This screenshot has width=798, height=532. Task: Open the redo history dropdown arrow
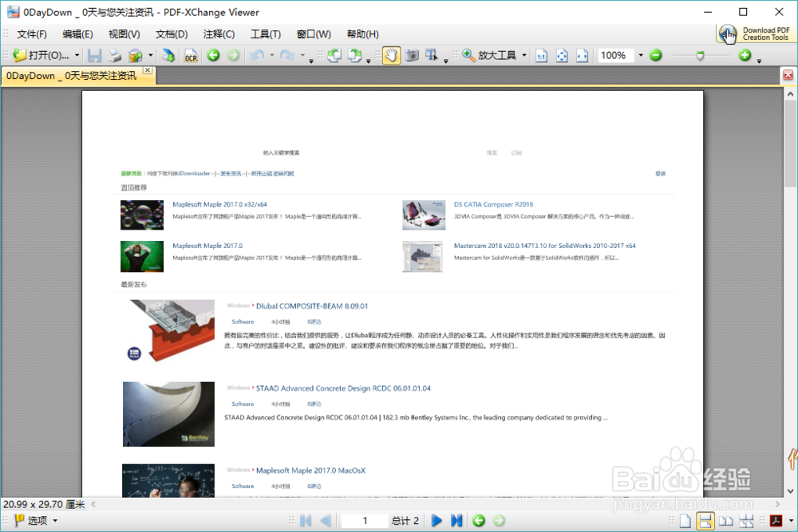302,55
